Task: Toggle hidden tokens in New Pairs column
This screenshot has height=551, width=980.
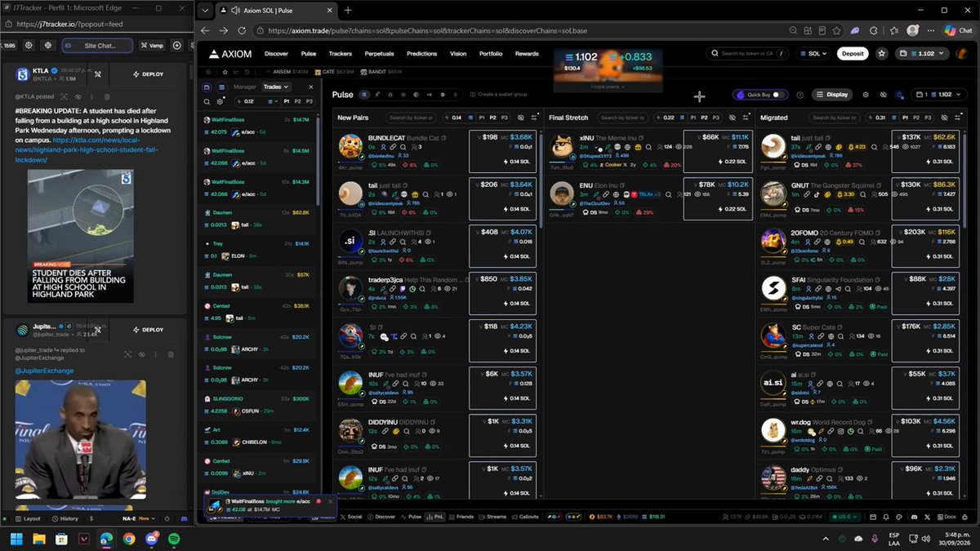Action: [519, 118]
